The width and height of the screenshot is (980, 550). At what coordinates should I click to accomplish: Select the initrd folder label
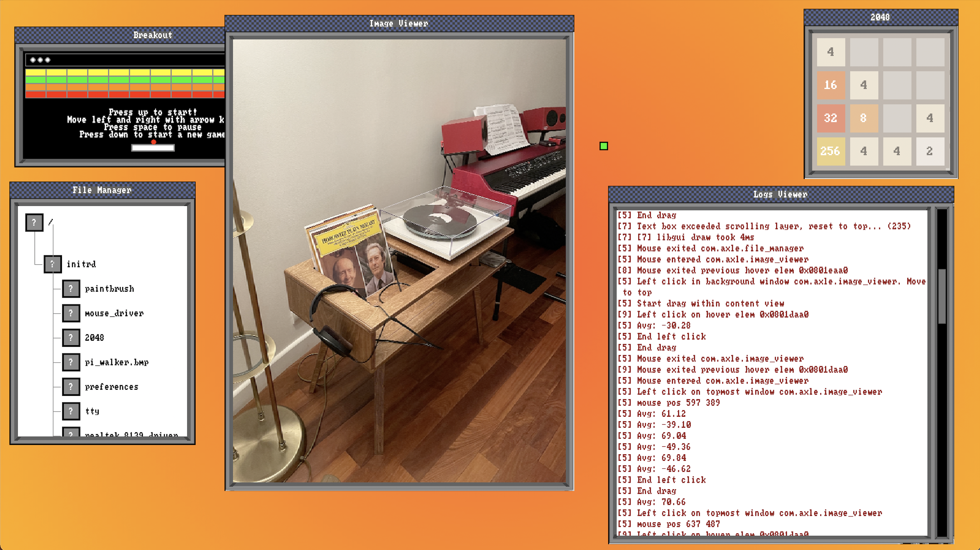(81, 264)
